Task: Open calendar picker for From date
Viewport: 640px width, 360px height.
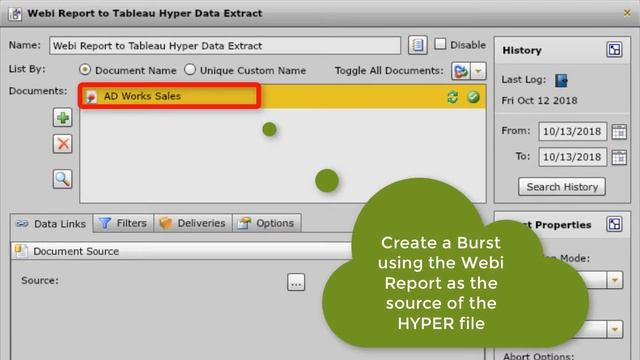Action: point(619,132)
